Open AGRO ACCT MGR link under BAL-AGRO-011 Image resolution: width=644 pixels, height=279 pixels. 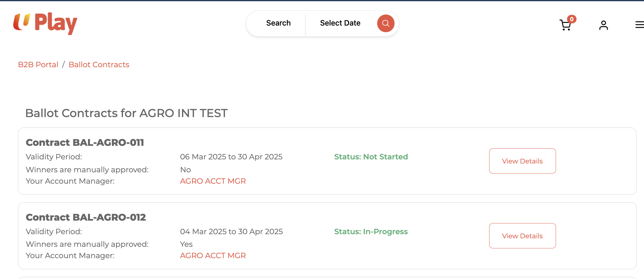point(213,181)
